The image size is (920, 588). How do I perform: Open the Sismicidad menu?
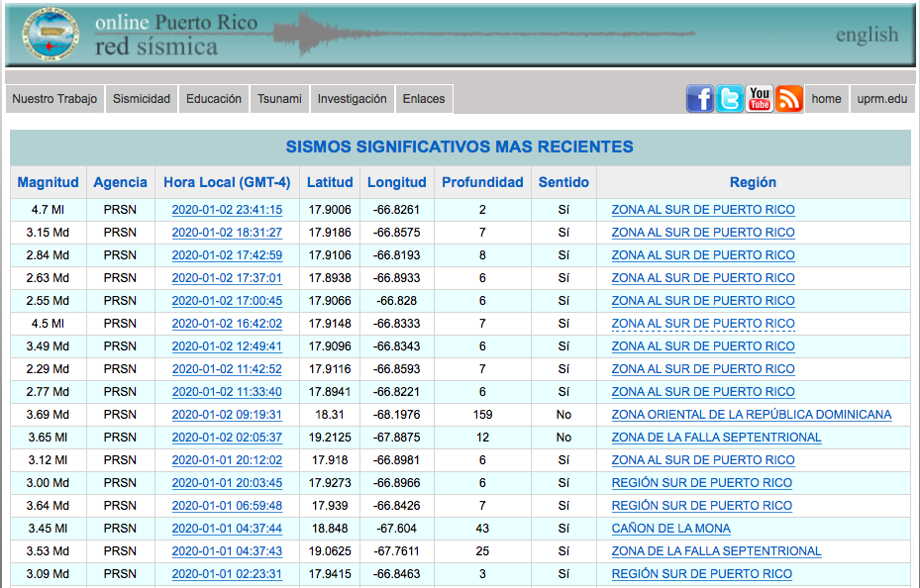(142, 99)
